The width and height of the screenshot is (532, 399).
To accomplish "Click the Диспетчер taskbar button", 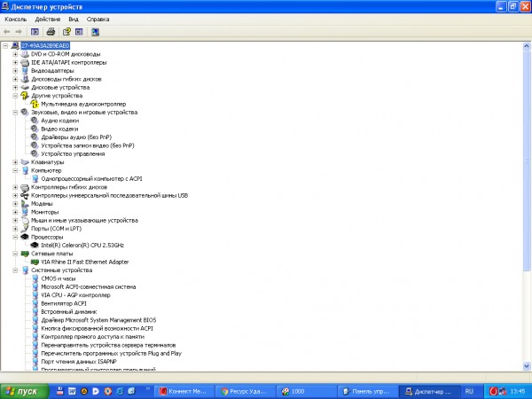I will click(x=429, y=391).
